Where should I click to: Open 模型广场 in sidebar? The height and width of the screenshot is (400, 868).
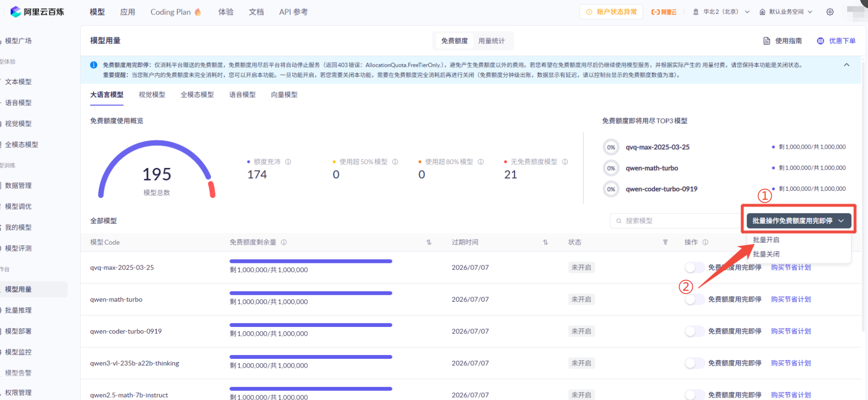18,41
